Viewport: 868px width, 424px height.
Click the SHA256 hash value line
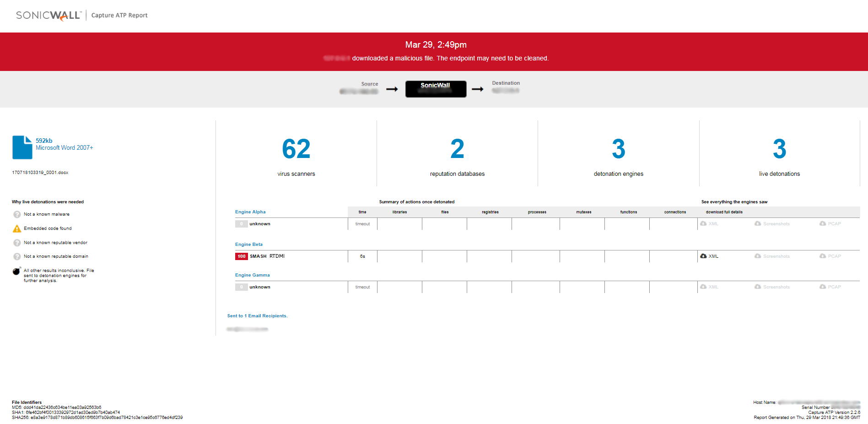click(97, 418)
